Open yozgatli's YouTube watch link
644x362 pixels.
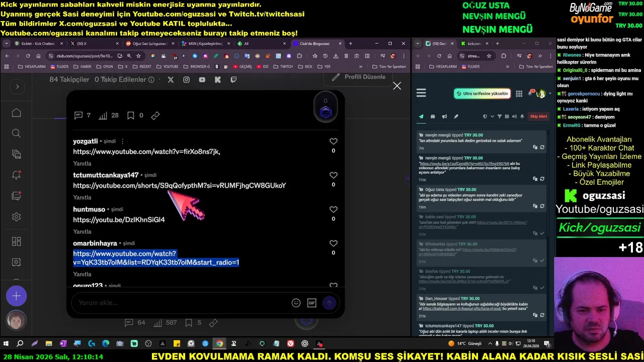pos(146,151)
